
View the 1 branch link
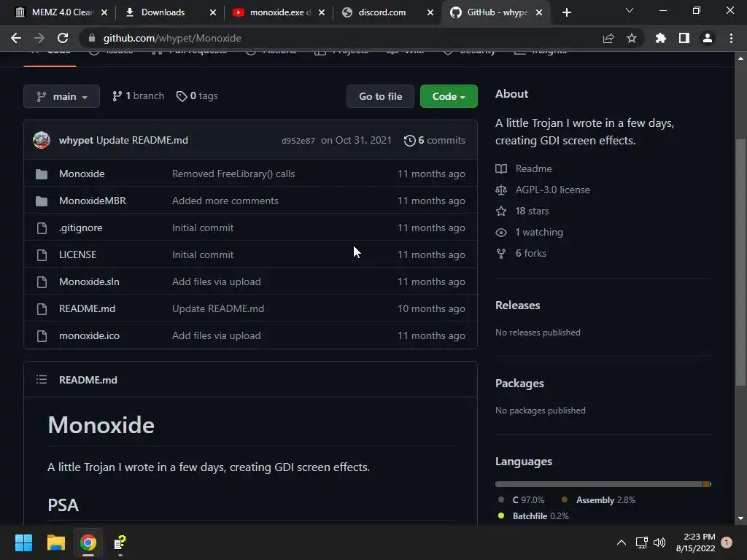click(138, 96)
